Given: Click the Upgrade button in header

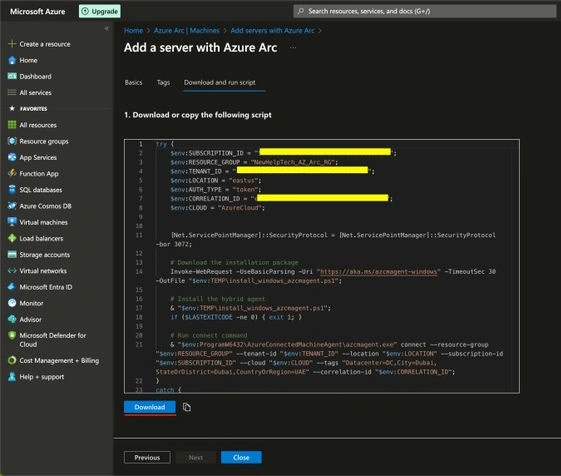Looking at the screenshot, I should (100, 11).
